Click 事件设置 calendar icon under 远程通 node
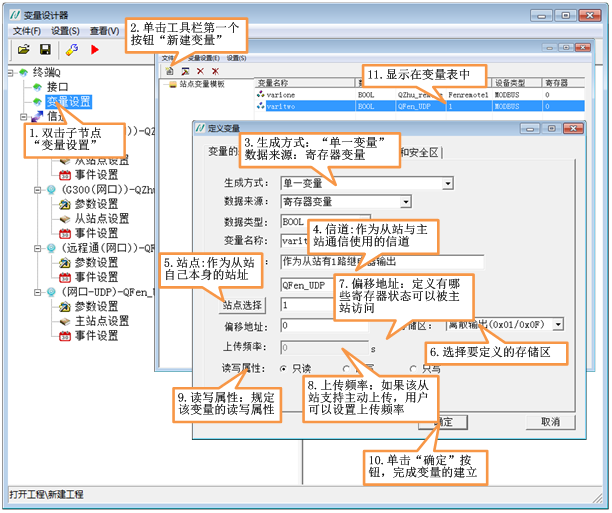Screen dimensions: 612x513 (65, 277)
